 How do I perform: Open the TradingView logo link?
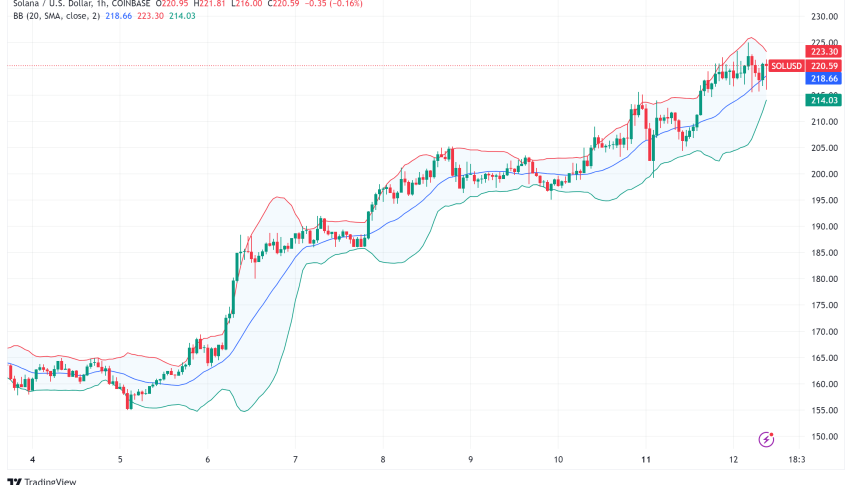click(42, 481)
